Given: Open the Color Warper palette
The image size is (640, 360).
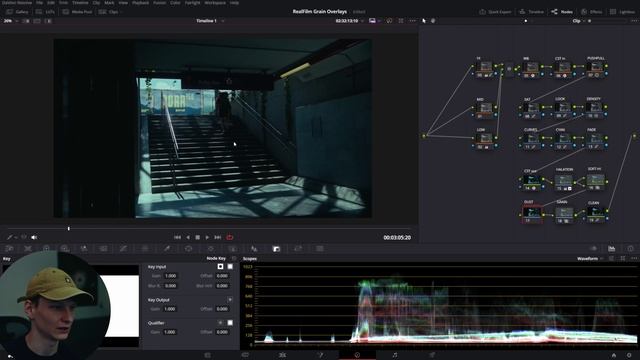Looking at the screenshot, I should [x=145, y=249].
